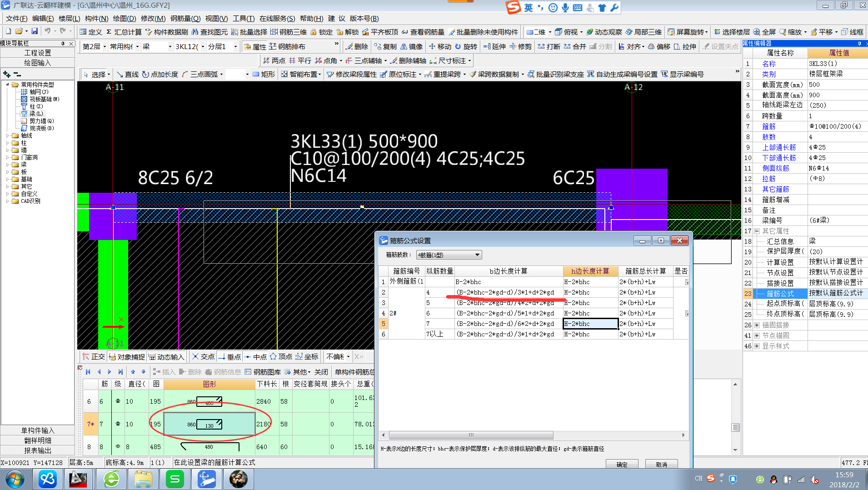
Task: Click the 删除 delete tool
Action: [x=357, y=46]
